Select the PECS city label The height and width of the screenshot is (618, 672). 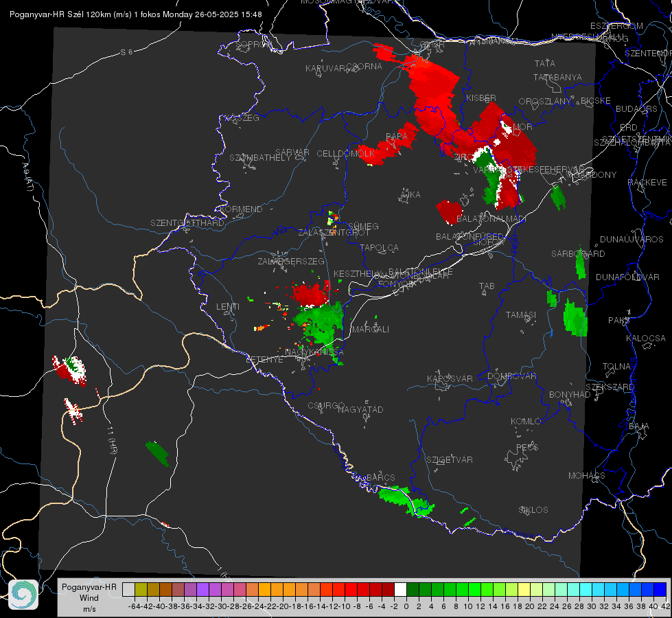[x=527, y=447]
